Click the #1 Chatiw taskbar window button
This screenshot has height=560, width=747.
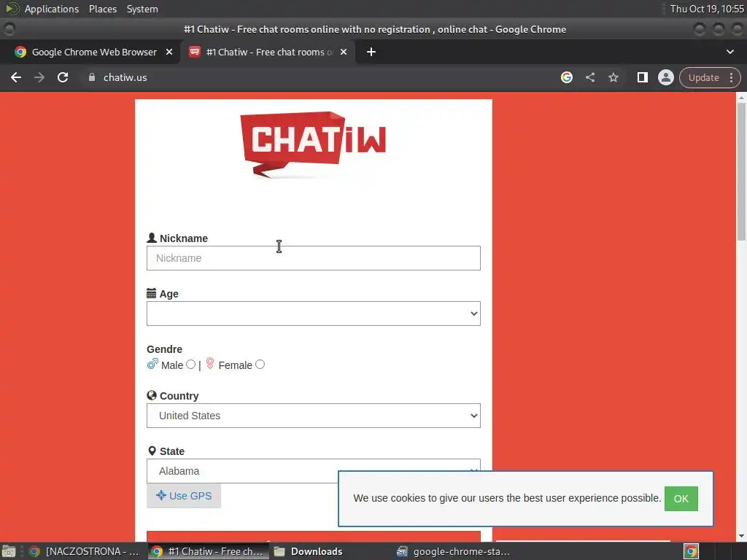[208, 551]
